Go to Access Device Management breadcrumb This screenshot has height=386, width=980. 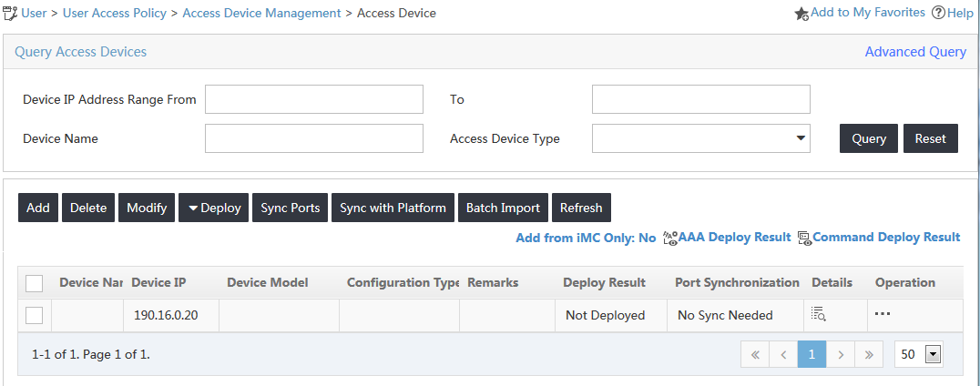tap(262, 13)
